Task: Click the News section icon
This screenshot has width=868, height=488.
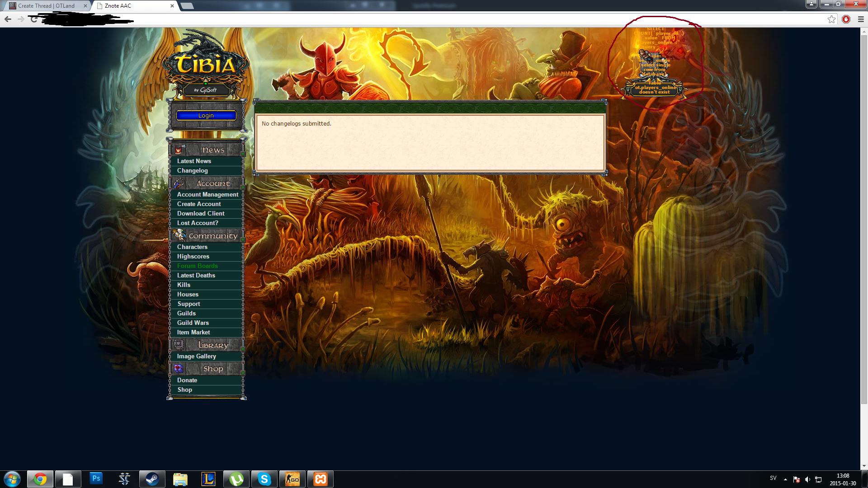Action: click(179, 150)
